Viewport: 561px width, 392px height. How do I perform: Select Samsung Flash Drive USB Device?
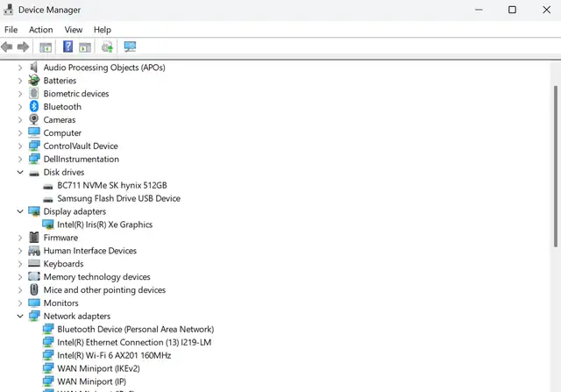[118, 198]
